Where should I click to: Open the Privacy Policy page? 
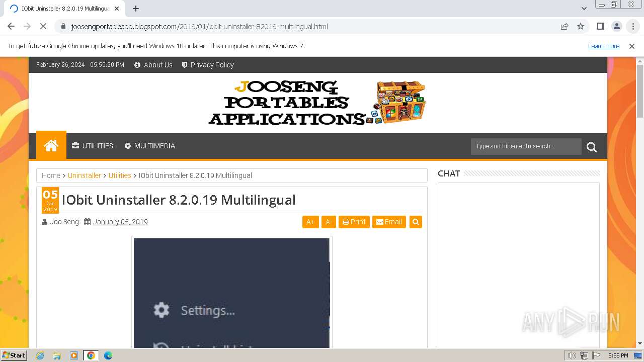[x=208, y=65]
